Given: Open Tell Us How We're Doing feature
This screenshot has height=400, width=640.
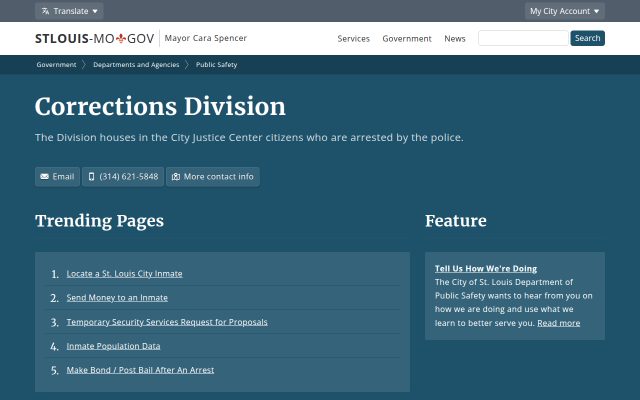Looking at the screenshot, I should click(x=486, y=268).
